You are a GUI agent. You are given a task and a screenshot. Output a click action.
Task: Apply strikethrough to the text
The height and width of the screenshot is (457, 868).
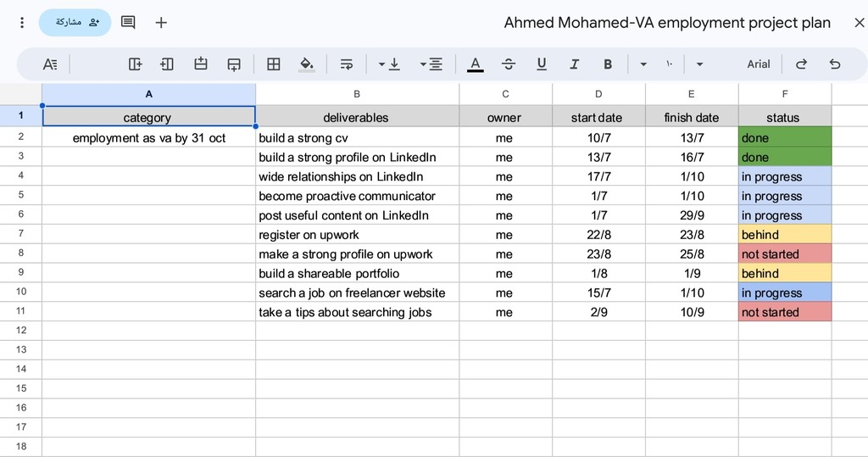[509, 64]
